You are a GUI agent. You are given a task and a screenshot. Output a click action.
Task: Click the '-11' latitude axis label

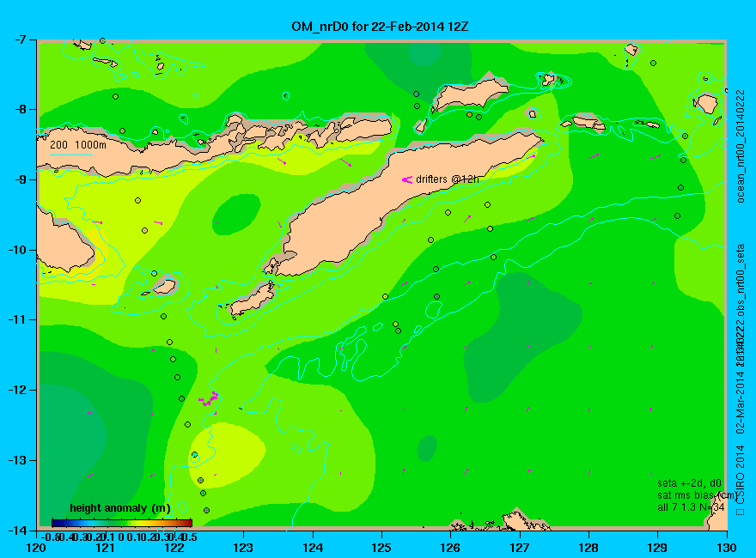pos(18,320)
